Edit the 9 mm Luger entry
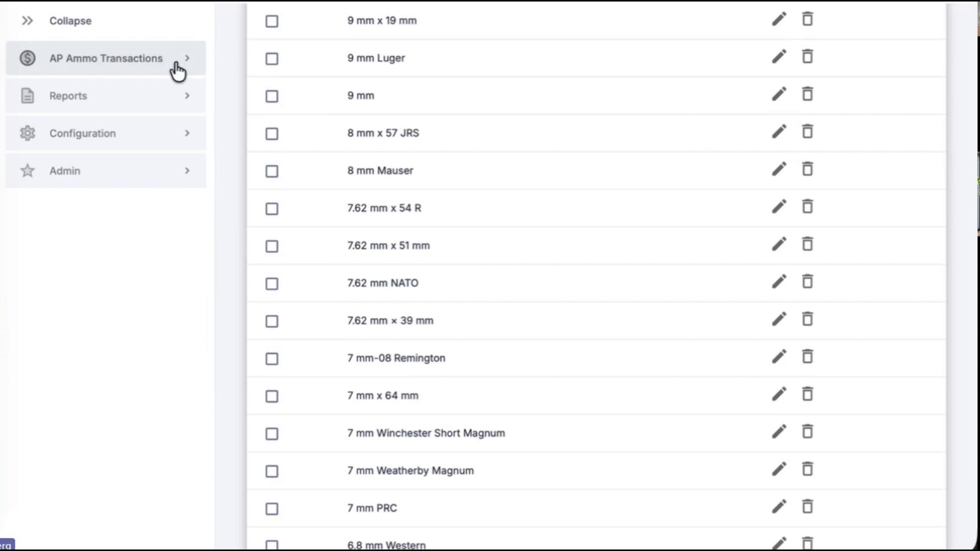The height and width of the screenshot is (551, 980). click(x=779, y=57)
